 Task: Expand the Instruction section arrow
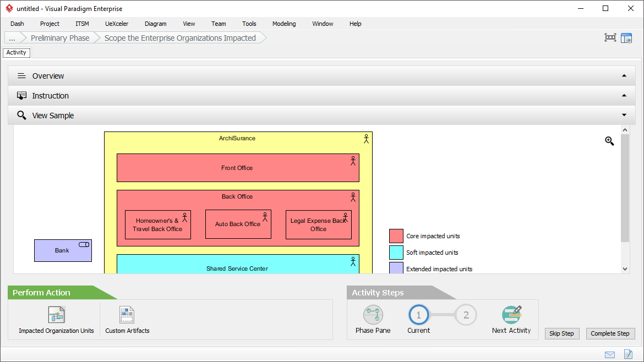[x=624, y=96]
